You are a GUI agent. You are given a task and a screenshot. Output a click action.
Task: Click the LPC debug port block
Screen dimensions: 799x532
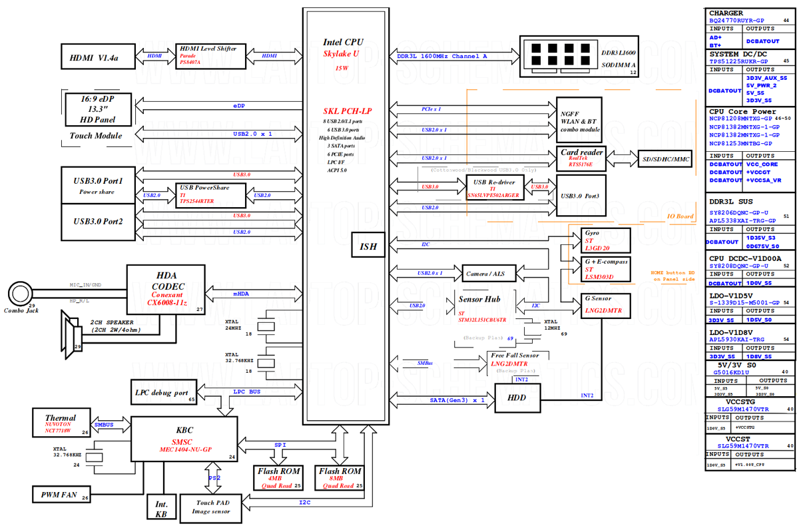point(163,393)
